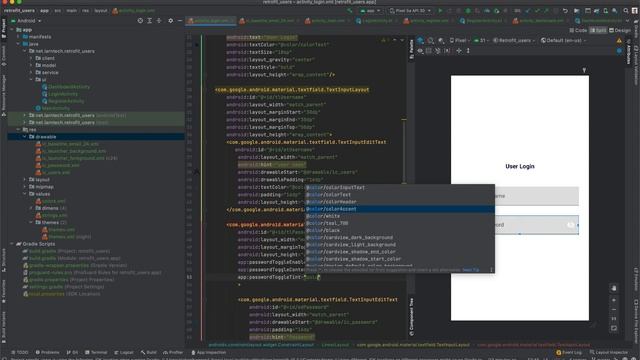
Task: Click the layout breadcrumb in navigation bar
Action: pos(101,11)
